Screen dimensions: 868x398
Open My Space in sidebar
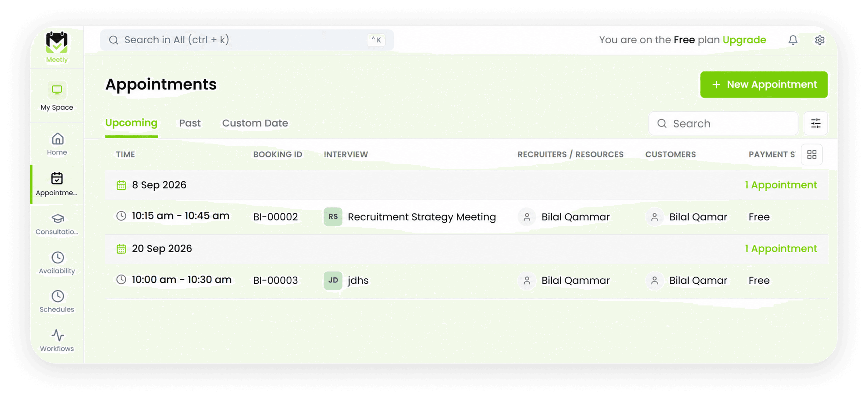pos(57,96)
